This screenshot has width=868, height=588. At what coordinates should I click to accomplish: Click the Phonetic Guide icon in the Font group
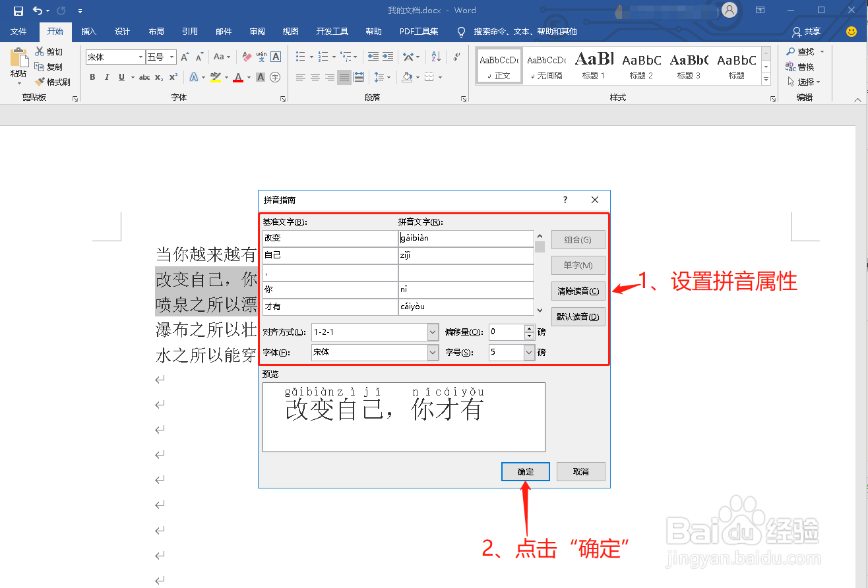click(x=262, y=57)
